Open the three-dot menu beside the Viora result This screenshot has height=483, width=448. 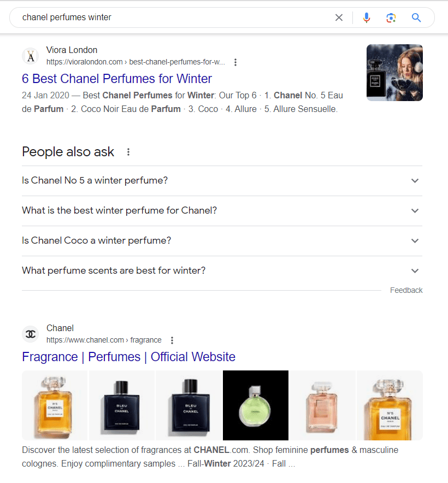(x=235, y=62)
